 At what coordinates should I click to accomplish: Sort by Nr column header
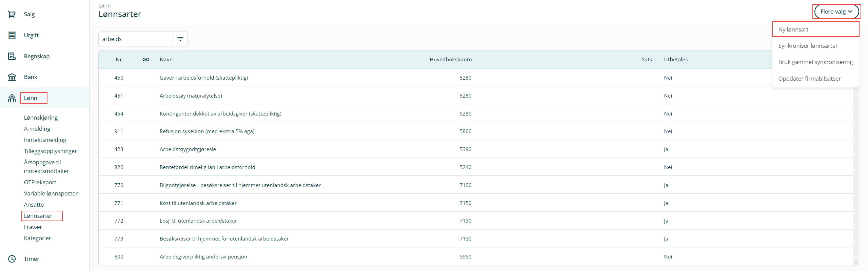tap(119, 60)
